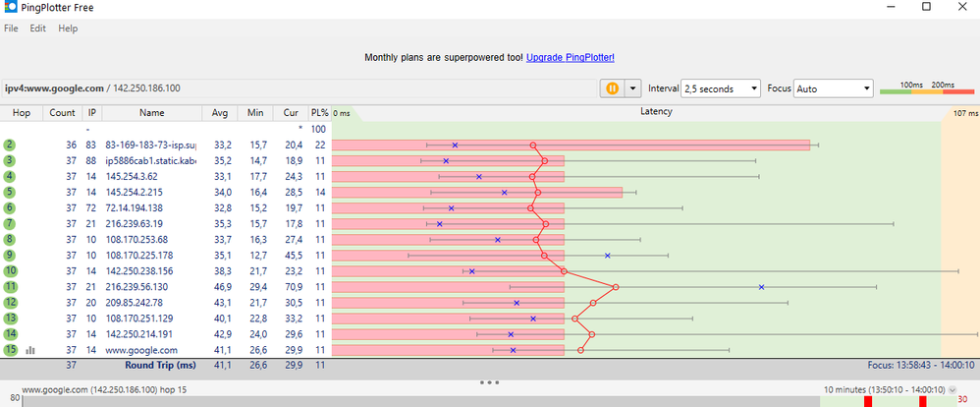Select hop name 108.170.225.178
Image resolution: width=980 pixels, height=407 pixels.
coord(137,256)
